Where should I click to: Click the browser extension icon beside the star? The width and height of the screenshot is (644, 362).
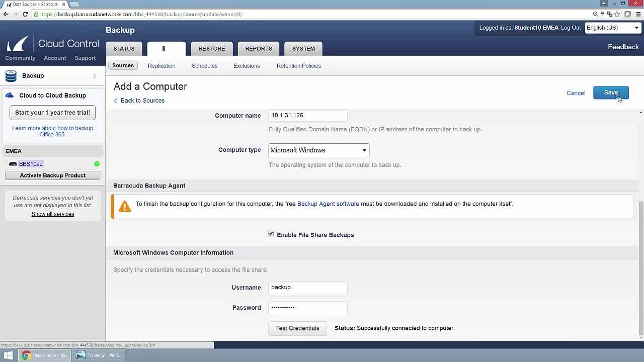click(628, 14)
